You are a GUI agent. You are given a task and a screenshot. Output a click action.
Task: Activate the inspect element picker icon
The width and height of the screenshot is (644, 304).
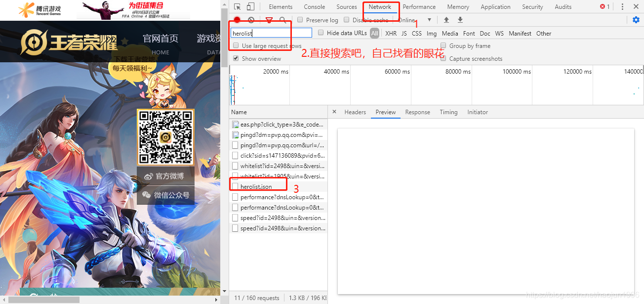(x=238, y=7)
